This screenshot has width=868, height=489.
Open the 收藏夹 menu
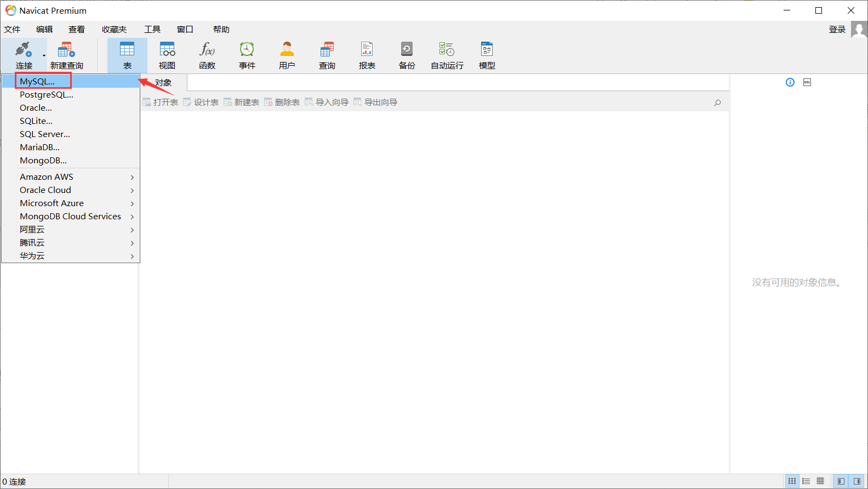tap(114, 30)
